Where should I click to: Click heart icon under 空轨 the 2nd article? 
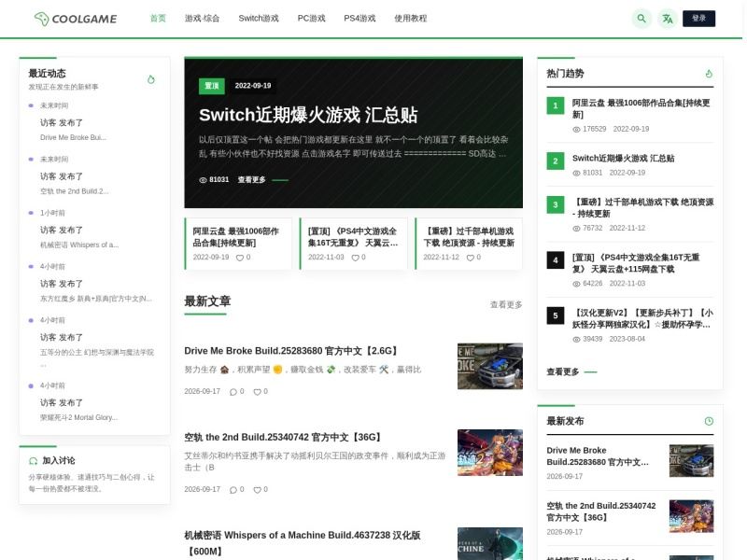coord(257,490)
